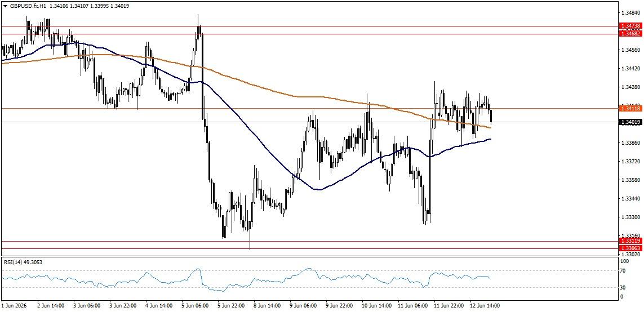Screen dimensions: 644x312
Task: Select the 1.33119 red price label
Action: point(631,242)
